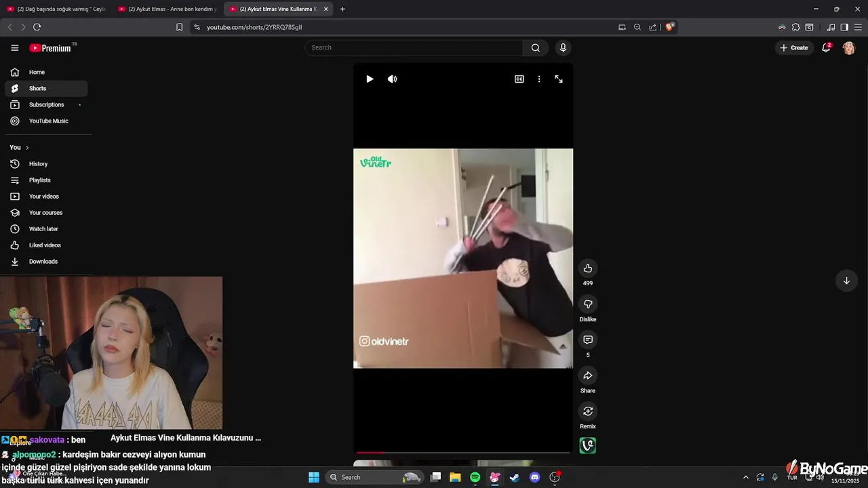
Task: Click the Create button
Action: 794,47
